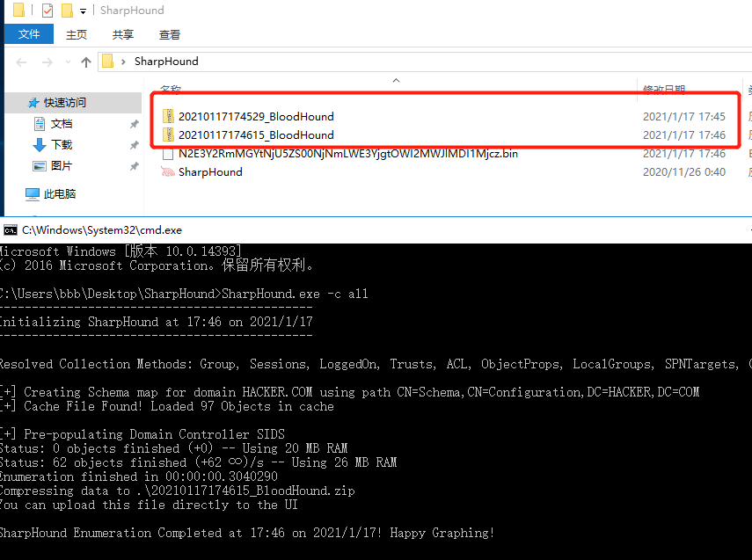Viewport: 752px width, 560px height.
Task: Select the SharpHound executable file
Action: coord(210,172)
